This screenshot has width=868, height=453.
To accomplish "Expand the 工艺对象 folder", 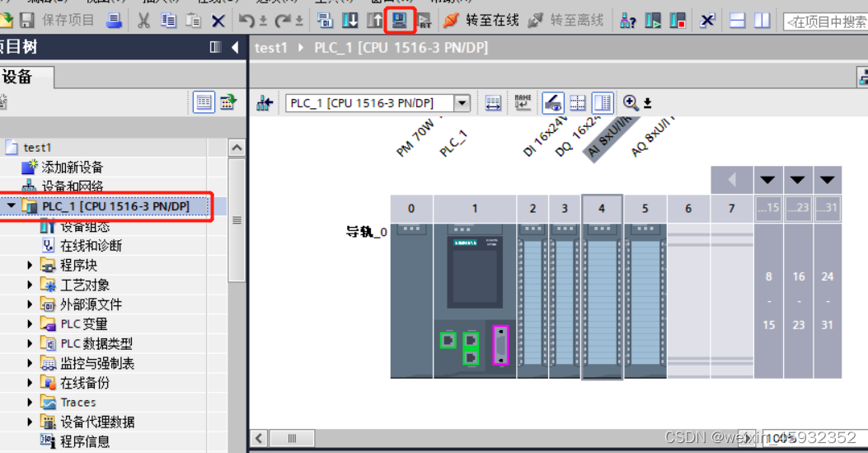I will coord(30,285).
